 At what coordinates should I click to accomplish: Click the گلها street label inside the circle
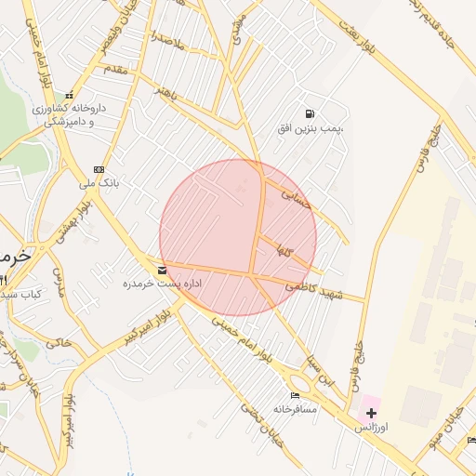coord(285,251)
